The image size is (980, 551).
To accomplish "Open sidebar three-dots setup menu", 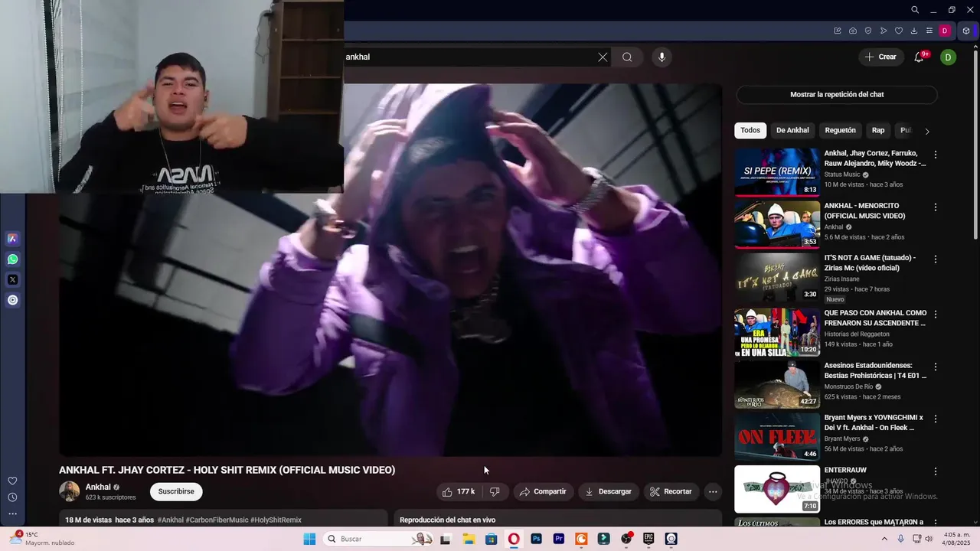I will click(x=12, y=514).
